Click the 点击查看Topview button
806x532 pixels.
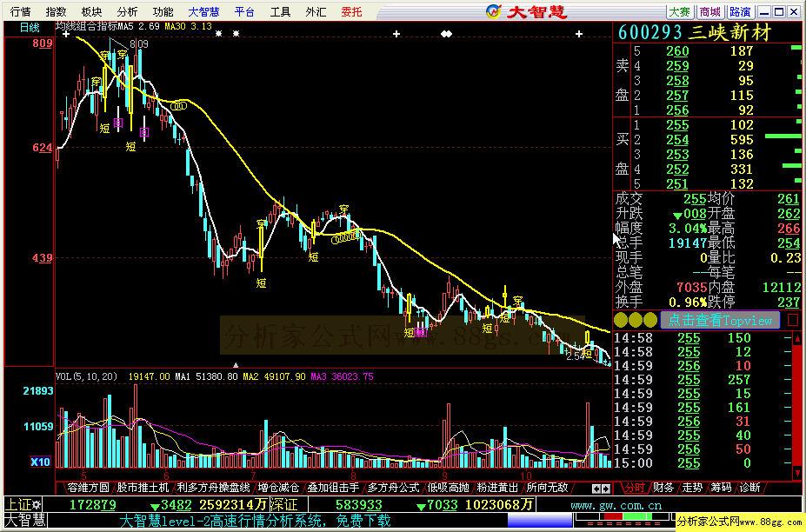(x=720, y=320)
